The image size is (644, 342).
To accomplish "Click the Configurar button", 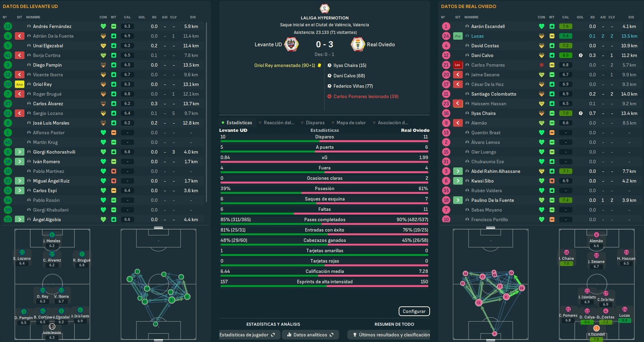I will coord(414,311).
